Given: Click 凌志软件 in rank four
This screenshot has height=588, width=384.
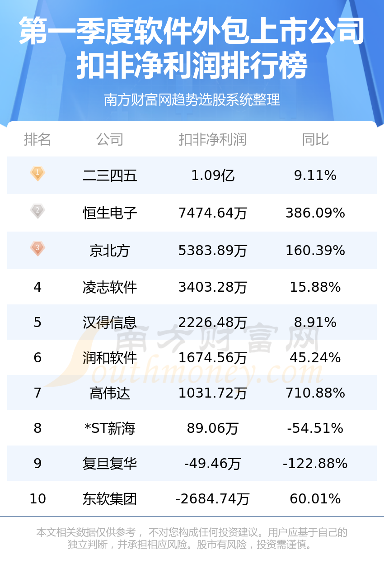Looking at the screenshot, I should click(x=110, y=287).
